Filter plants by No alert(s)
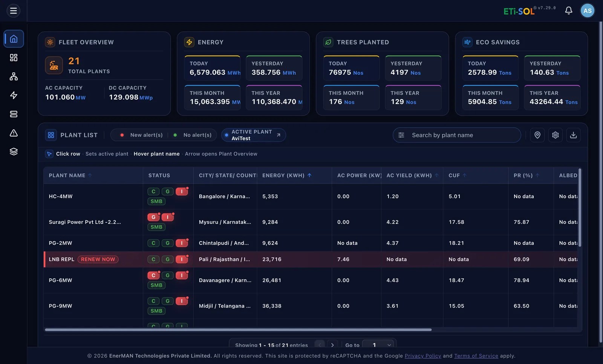 pyautogui.click(x=193, y=135)
